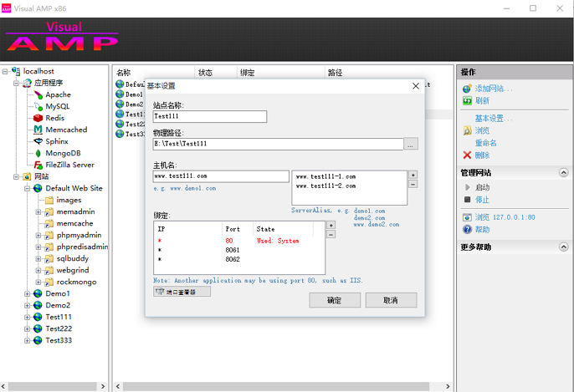The height and width of the screenshot is (392, 574).
Task: Select alias www.test111-1.com
Action: (x=325, y=176)
